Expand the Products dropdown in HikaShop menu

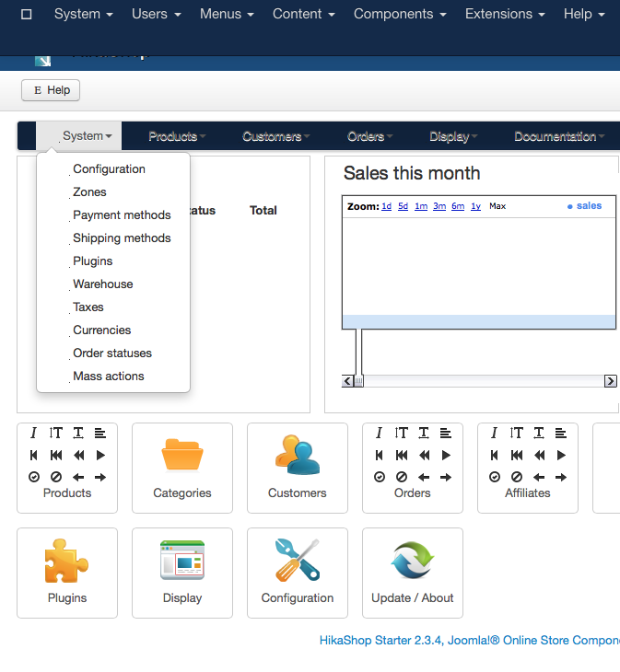pos(177,136)
